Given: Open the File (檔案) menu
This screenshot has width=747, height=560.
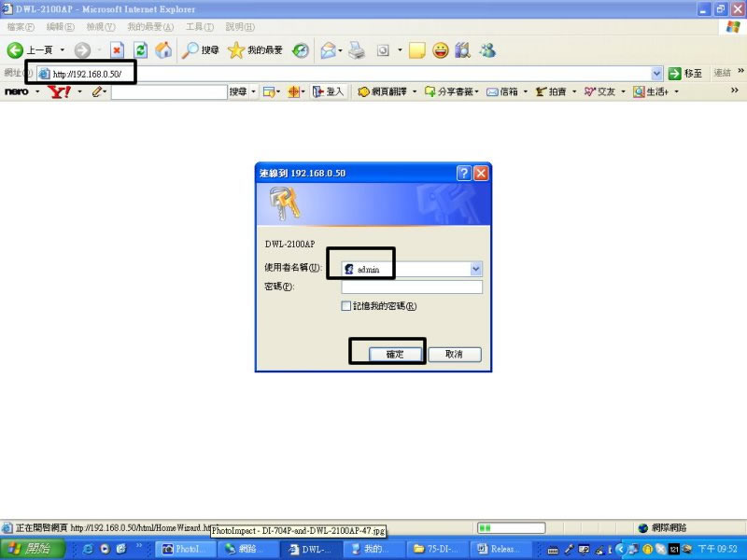Looking at the screenshot, I should (x=21, y=27).
